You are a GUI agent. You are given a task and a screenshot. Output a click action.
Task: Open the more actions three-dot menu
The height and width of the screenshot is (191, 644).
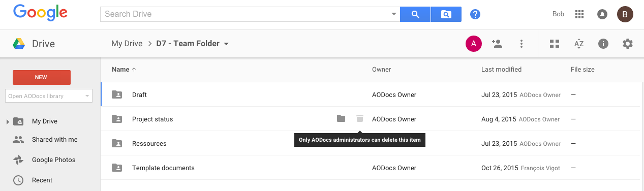point(522,44)
